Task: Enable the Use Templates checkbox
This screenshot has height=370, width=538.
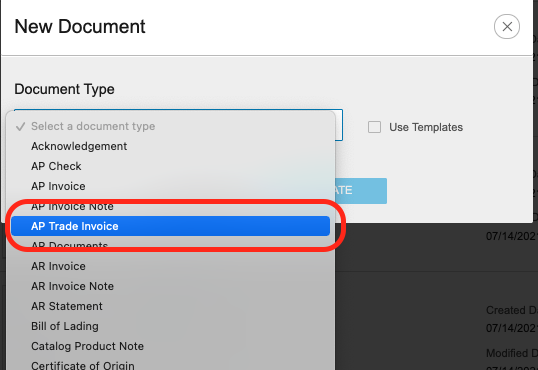Action: (x=374, y=127)
